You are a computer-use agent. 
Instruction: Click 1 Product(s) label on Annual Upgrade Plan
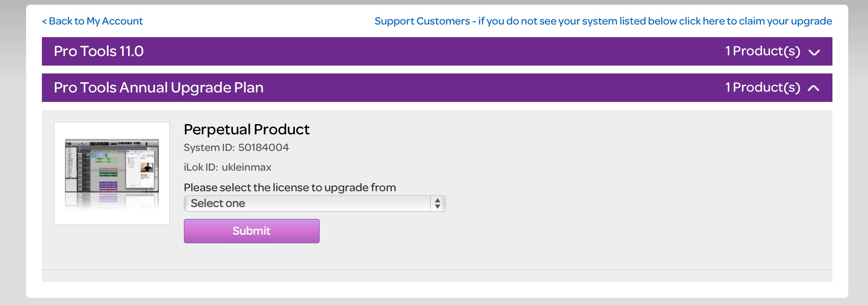pyautogui.click(x=762, y=88)
